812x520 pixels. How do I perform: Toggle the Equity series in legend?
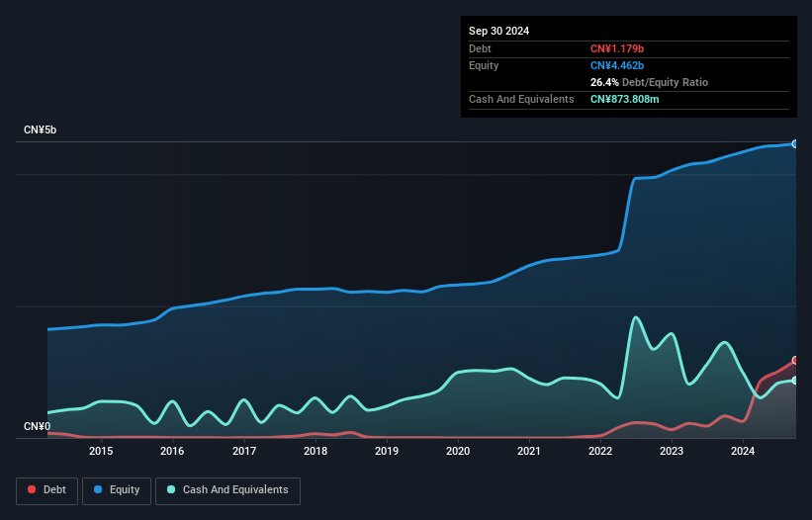click(x=116, y=489)
